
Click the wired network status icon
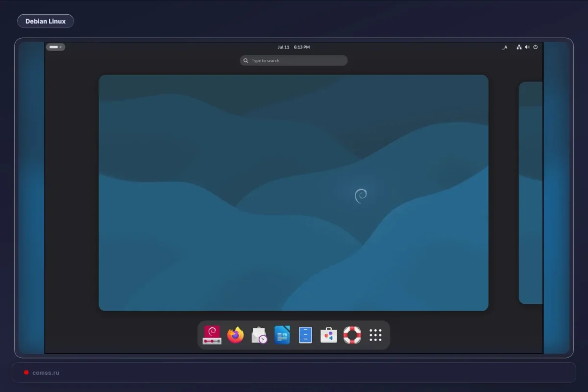point(519,47)
